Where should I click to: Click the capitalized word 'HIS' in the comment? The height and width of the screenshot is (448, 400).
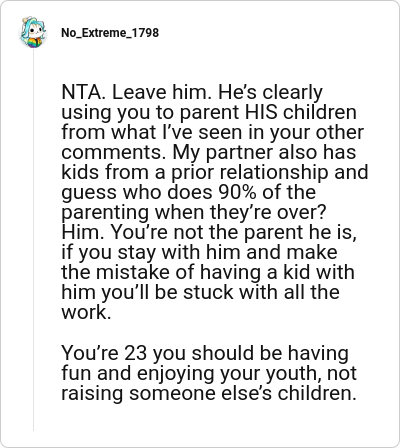pyautogui.click(x=261, y=112)
